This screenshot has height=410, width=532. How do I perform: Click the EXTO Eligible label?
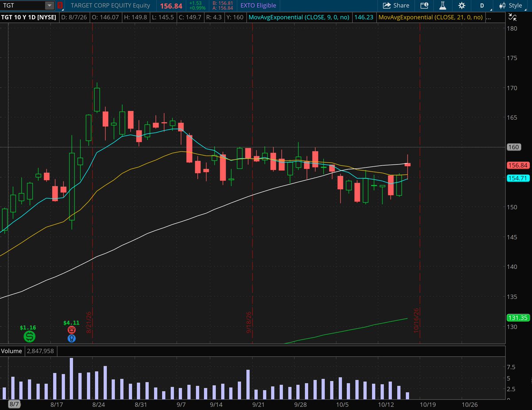point(258,6)
